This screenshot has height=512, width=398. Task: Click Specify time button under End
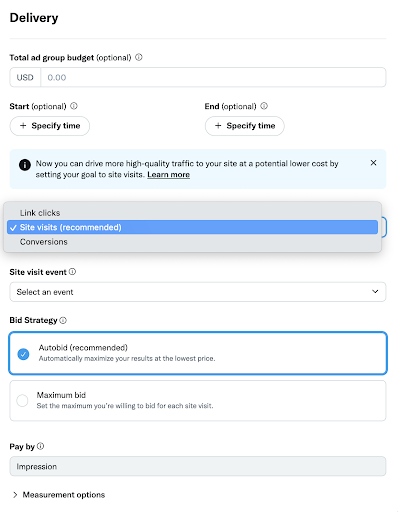[x=245, y=126]
